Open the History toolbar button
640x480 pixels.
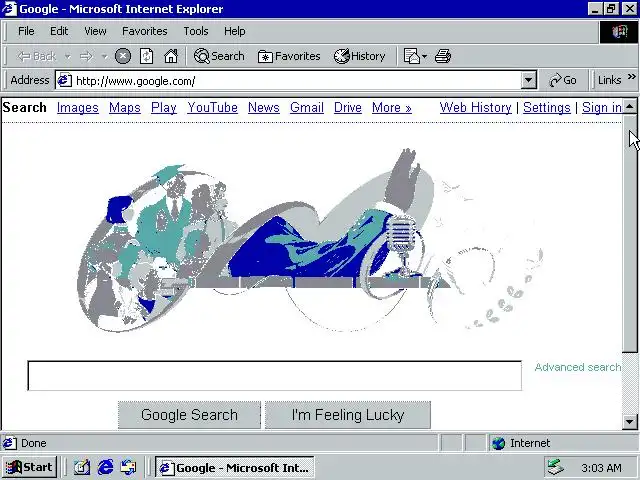(x=360, y=56)
